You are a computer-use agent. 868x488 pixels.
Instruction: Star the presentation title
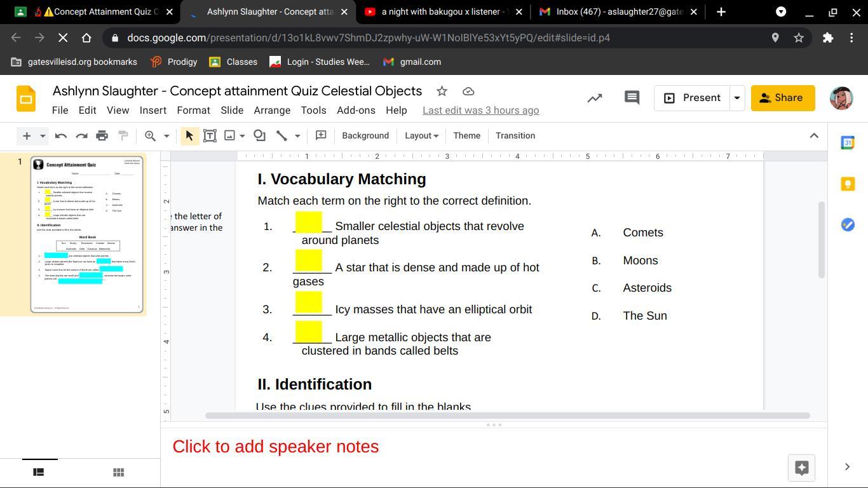pyautogui.click(x=442, y=91)
